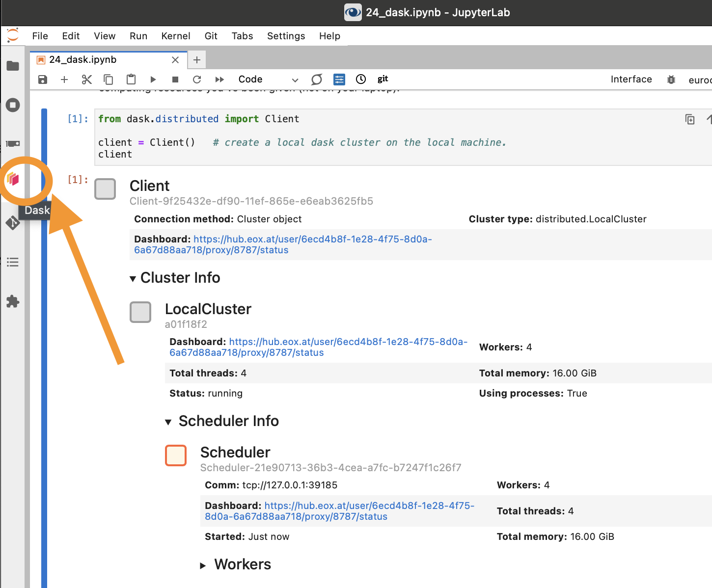This screenshot has height=588, width=712.
Task: Open the cell type Code dropdown
Action: (x=268, y=80)
